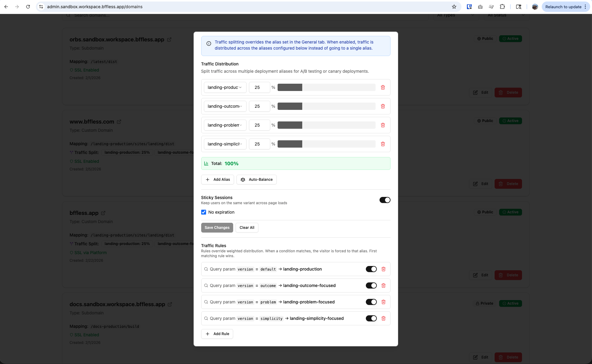Expand the landing-problem alias dropdown
The image size is (592, 364).
(225, 125)
